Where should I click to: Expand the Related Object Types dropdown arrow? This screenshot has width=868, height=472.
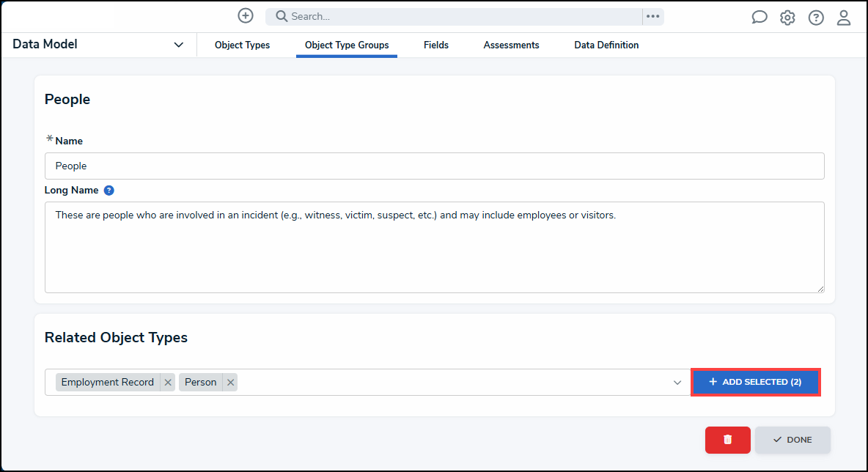pos(677,383)
